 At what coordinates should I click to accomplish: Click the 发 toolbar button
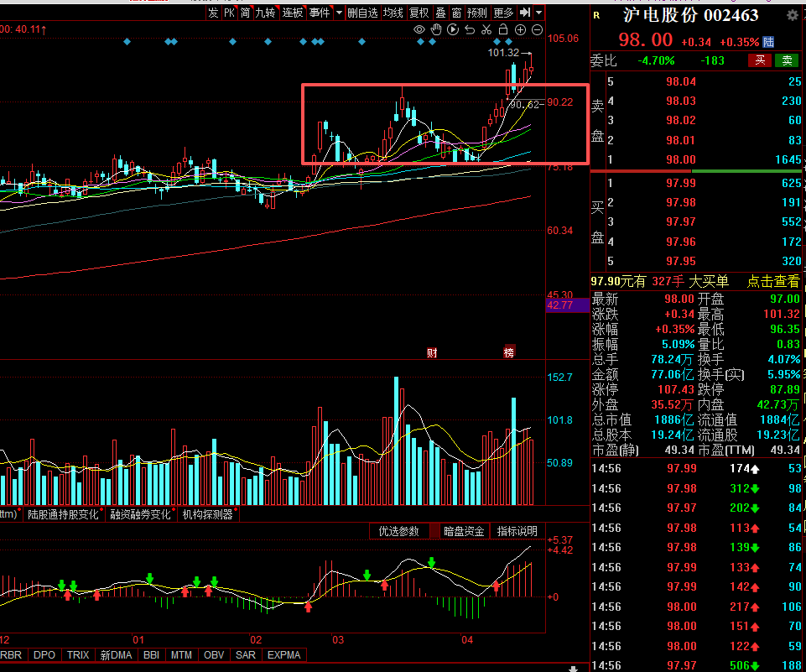coord(213,13)
